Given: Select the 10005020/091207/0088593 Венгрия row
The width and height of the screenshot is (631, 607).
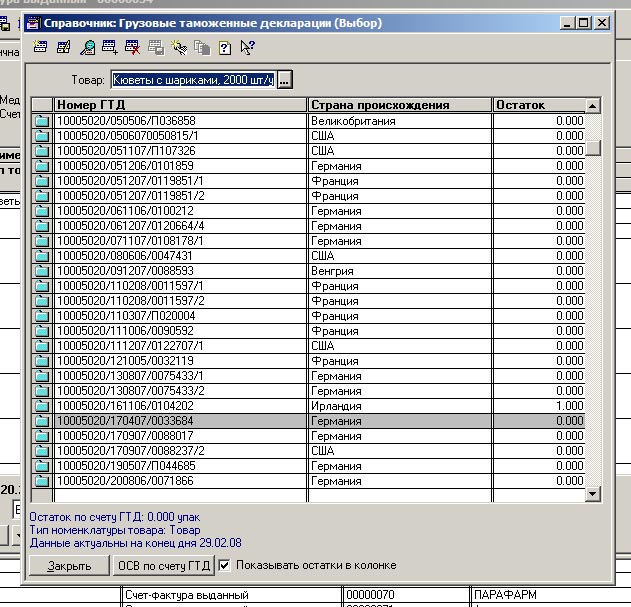Looking at the screenshot, I should 180,271.
